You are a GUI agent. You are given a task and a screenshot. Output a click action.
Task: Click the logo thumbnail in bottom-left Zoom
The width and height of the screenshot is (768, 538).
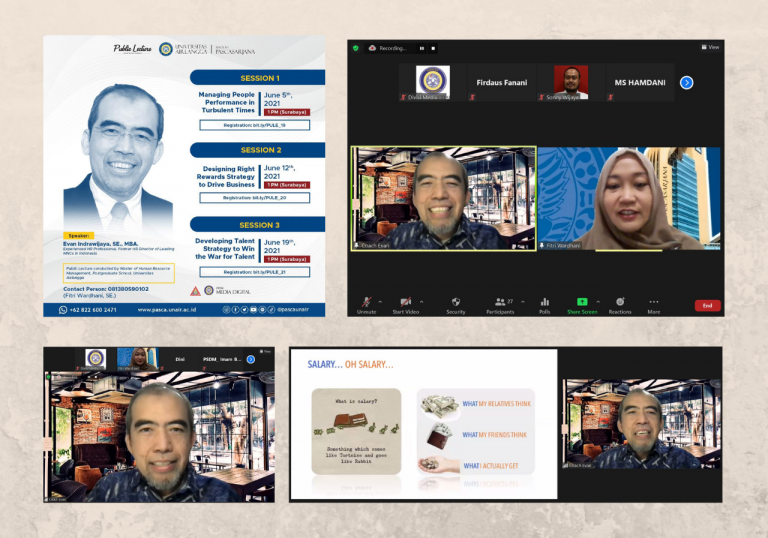[96, 359]
